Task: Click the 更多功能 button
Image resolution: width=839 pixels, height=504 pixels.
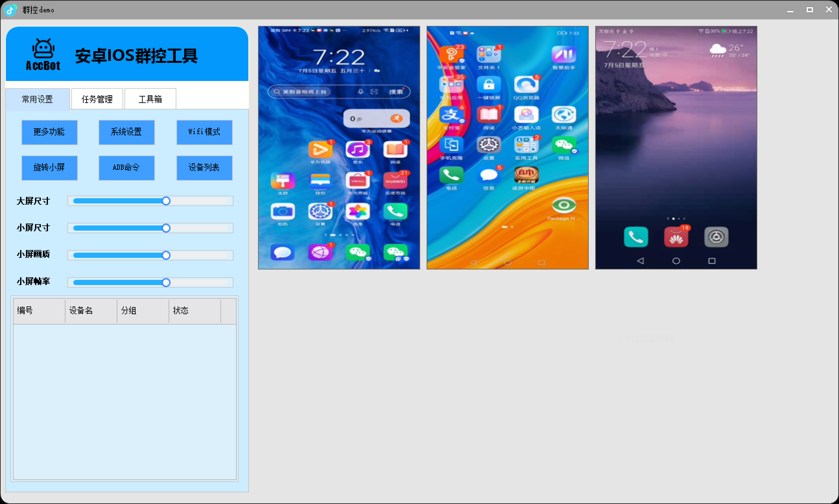Action: coord(49,132)
